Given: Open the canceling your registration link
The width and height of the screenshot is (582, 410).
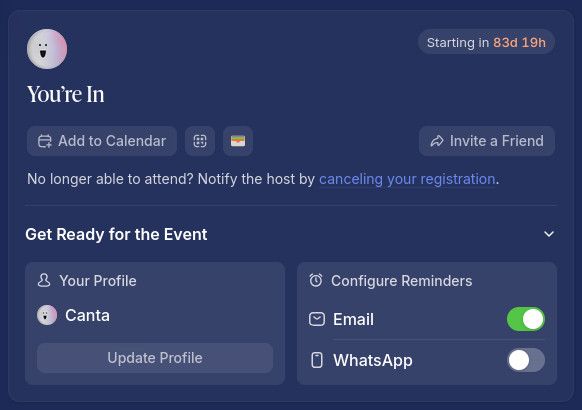Looking at the screenshot, I should coord(407,179).
